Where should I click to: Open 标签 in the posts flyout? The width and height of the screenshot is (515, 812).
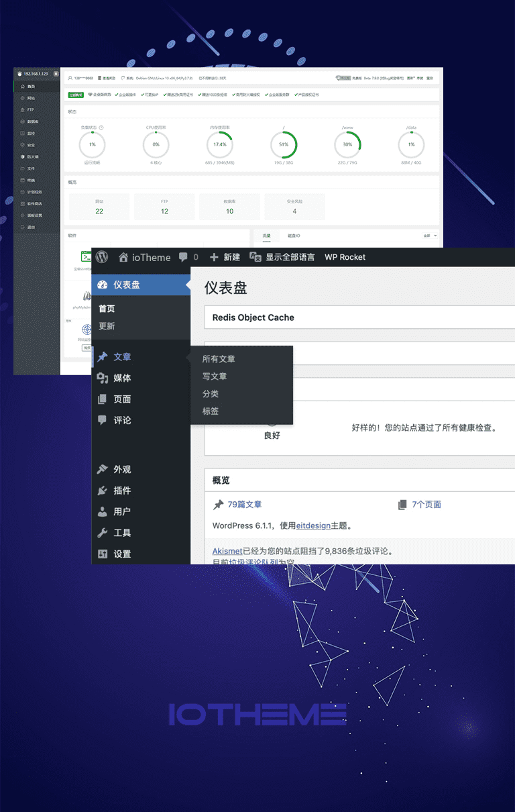point(211,411)
